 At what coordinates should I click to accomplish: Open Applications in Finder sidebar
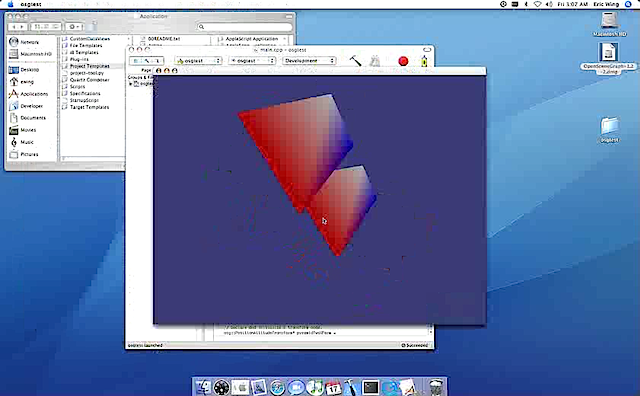29,94
